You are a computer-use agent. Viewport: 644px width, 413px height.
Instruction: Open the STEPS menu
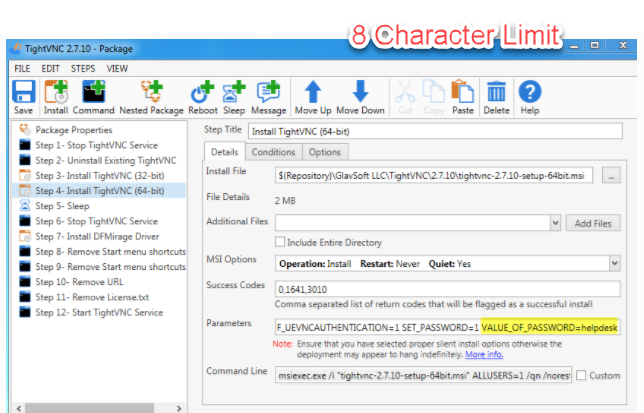(83, 69)
